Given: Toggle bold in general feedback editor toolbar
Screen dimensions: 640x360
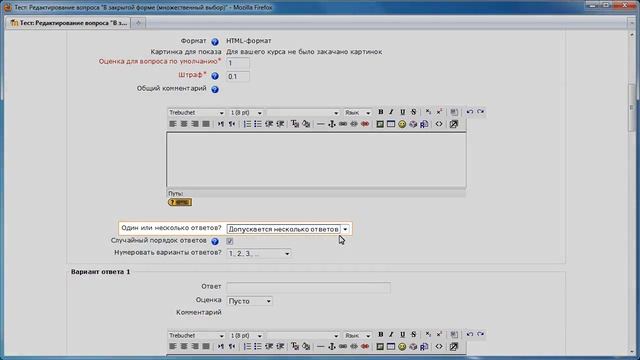Looking at the screenshot, I should [380, 112].
